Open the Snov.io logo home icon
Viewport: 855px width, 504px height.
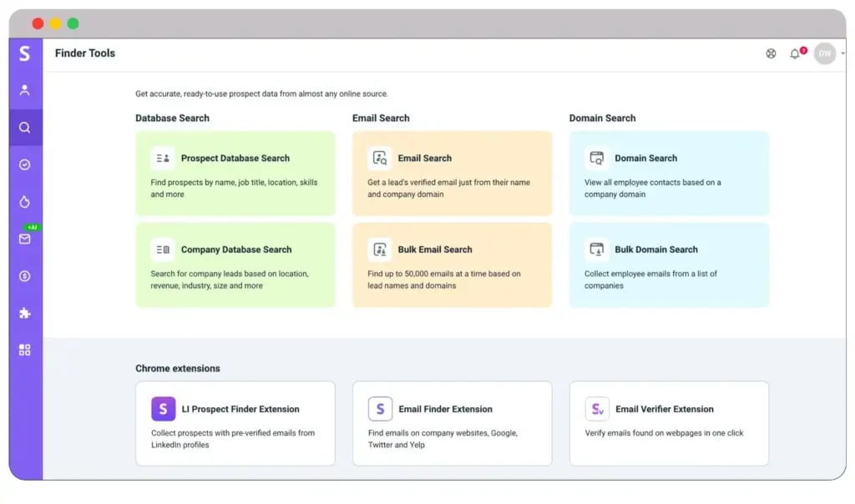(24, 53)
